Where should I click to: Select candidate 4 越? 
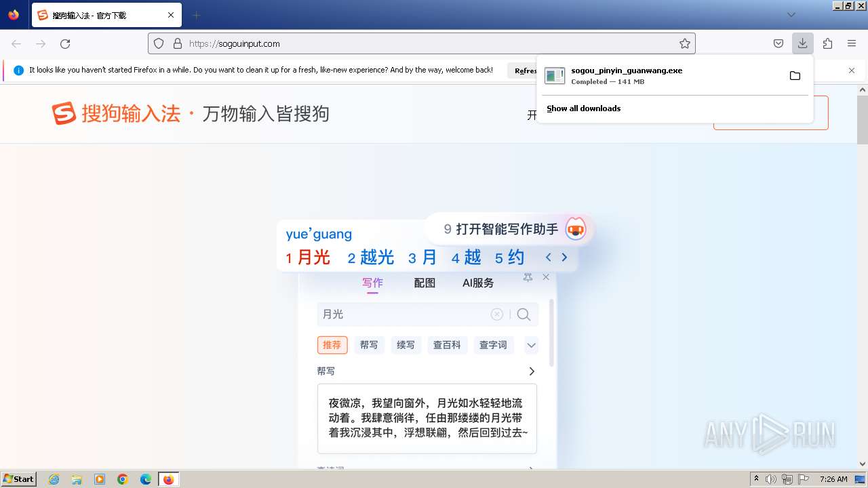[466, 258]
